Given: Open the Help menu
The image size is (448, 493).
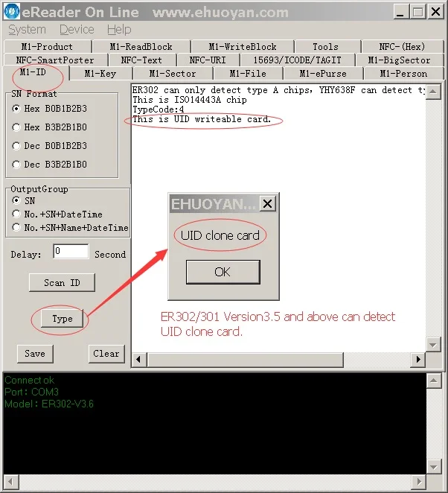Looking at the screenshot, I should coord(119,30).
